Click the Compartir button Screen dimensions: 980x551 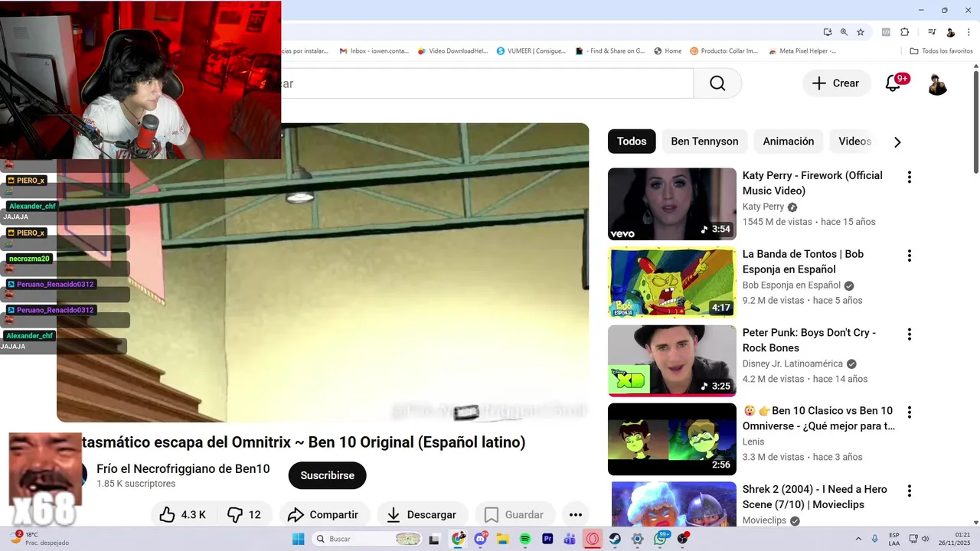[325, 515]
